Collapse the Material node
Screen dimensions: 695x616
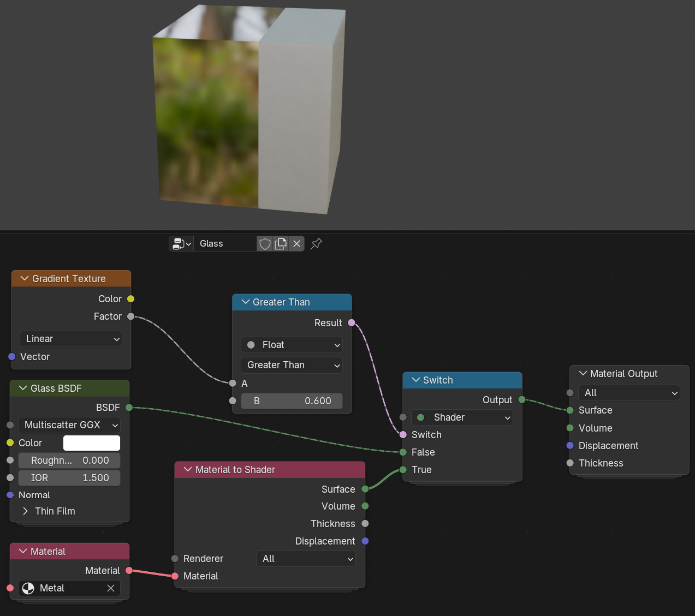23,551
